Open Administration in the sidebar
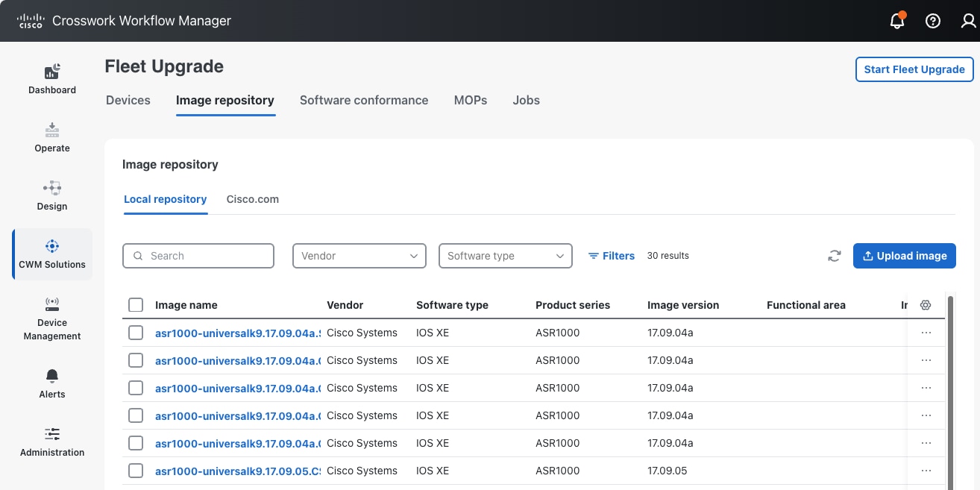 52,442
